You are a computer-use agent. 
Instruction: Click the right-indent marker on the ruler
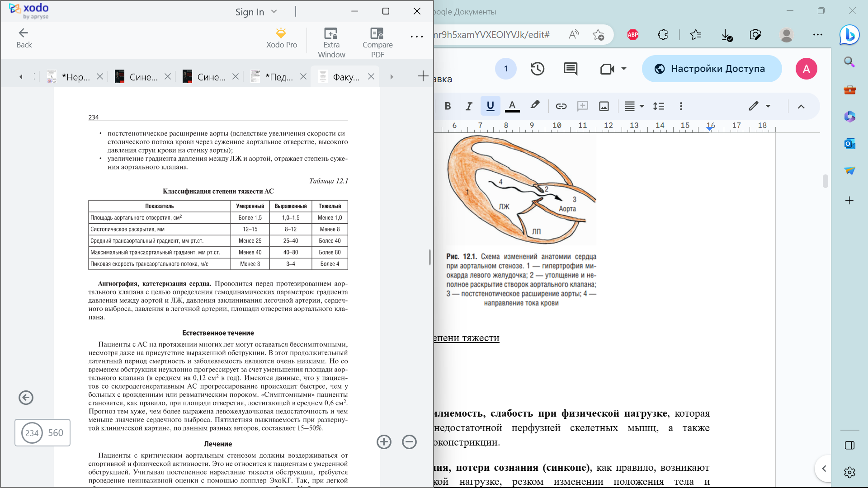(x=709, y=129)
